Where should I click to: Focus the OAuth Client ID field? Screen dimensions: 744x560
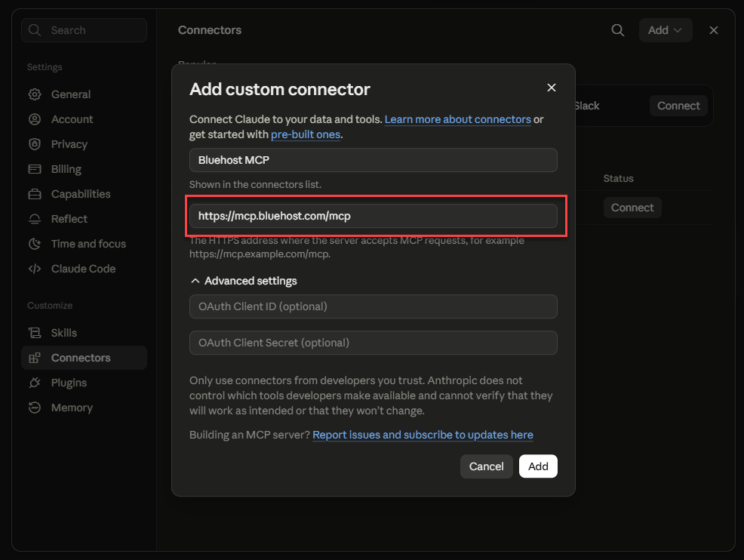(x=373, y=306)
